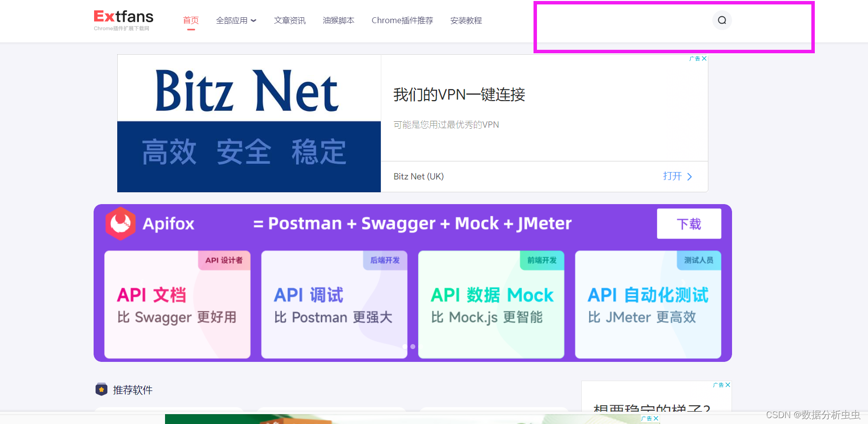The image size is (868, 424).
Task: Click the Bitz Net (UK) advertiser text
Action: coord(419,177)
